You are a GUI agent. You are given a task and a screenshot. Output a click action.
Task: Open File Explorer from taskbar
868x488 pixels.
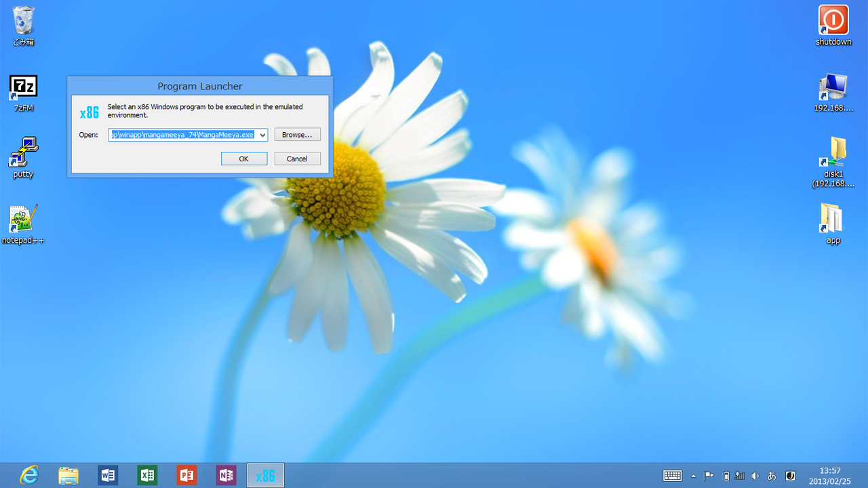68,475
